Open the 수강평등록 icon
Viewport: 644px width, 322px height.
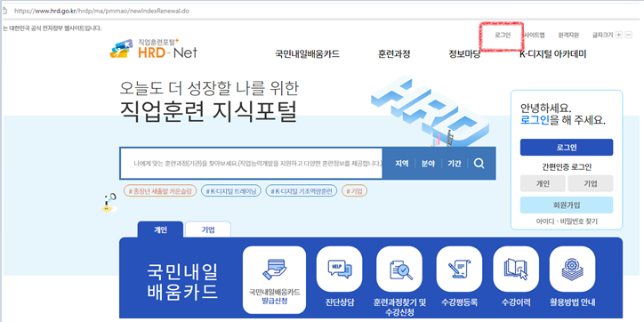[x=459, y=269]
